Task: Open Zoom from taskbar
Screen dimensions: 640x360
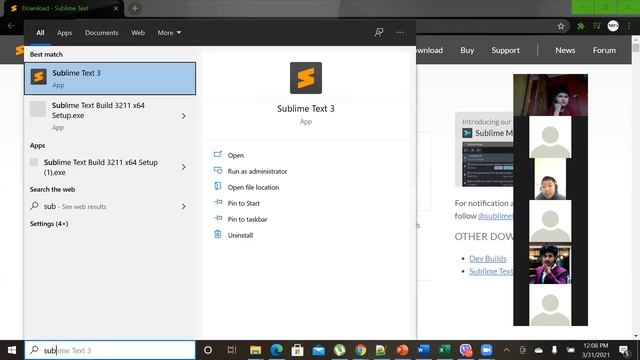Action: tap(487, 350)
